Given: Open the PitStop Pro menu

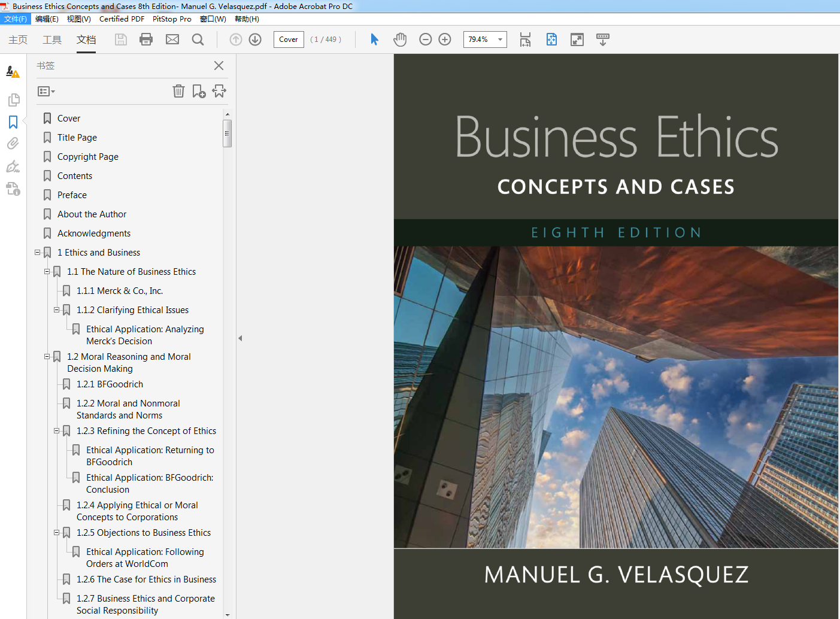Looking at the screenshot, I should pos(172,19).
